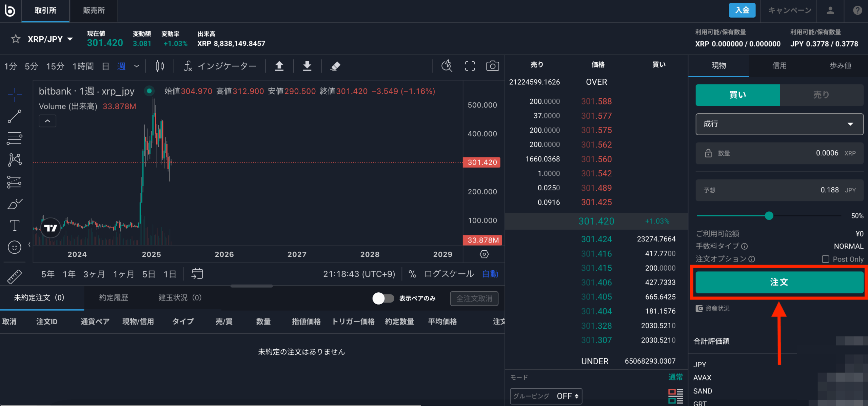Open the キャンペーン link
868x406 pixels.
point(790,10)
